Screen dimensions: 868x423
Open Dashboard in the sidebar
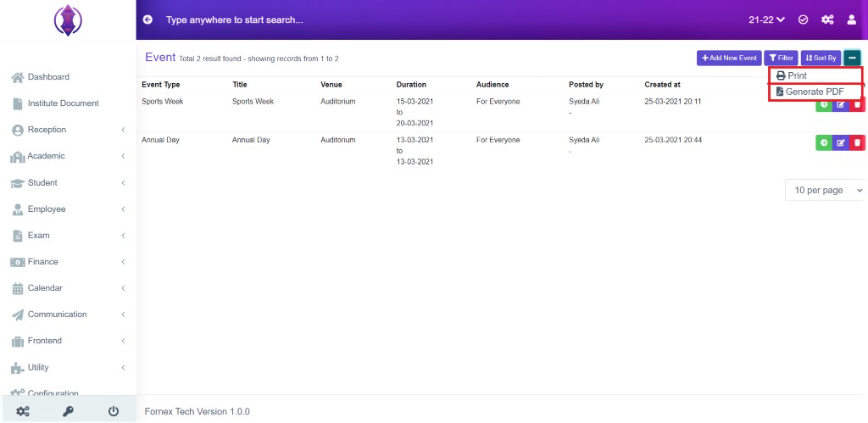click(x=68, y=77)
